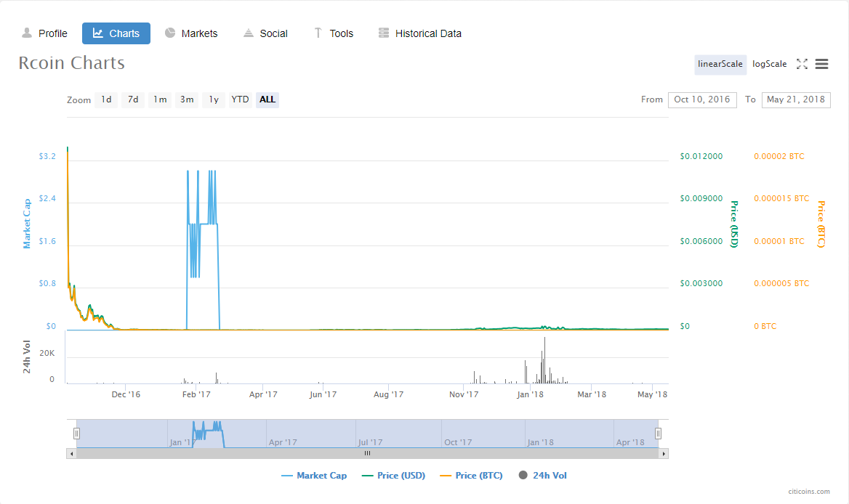This screenshot has width=849, height=504.
Task: Open fullscreen view with the expand icon
Action: click(802, 64)
